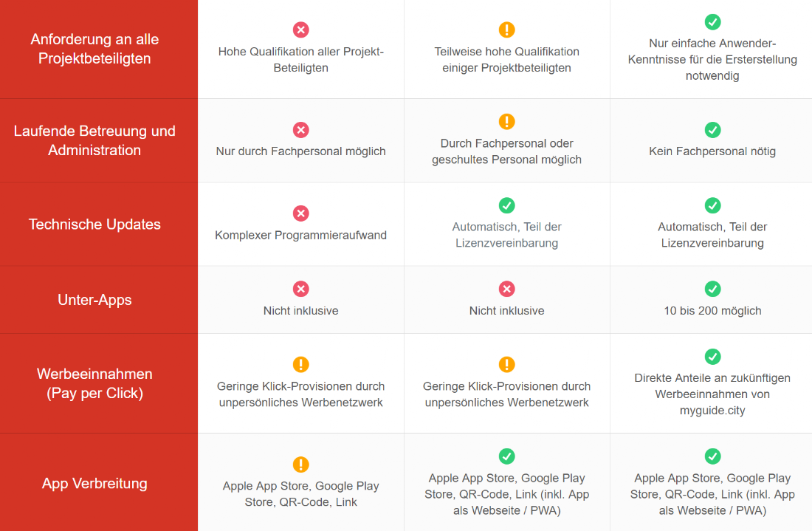
Task: Click red X icon above 'Nur durch Fachpersonal möglich'
Action: (301, 129)
